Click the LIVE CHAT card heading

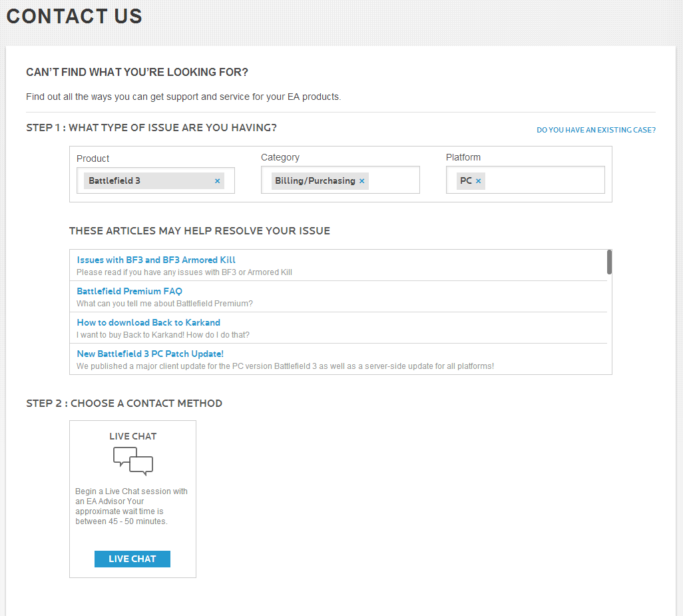[133, 436]
